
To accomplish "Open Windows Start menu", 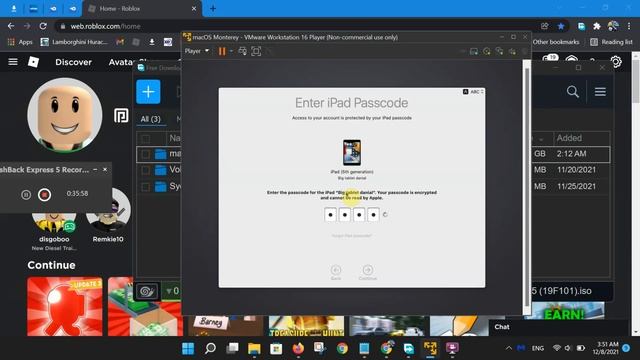I will click(188, 349).
